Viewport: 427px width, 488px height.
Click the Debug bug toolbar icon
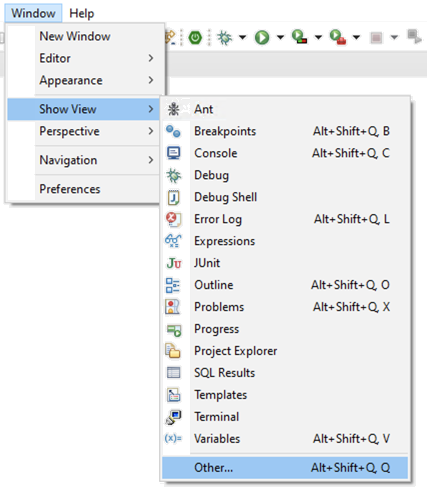tap(225, 37)
